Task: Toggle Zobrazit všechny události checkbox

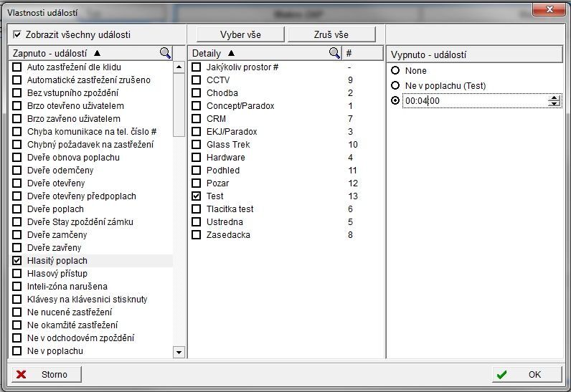Action: point(18,34)
